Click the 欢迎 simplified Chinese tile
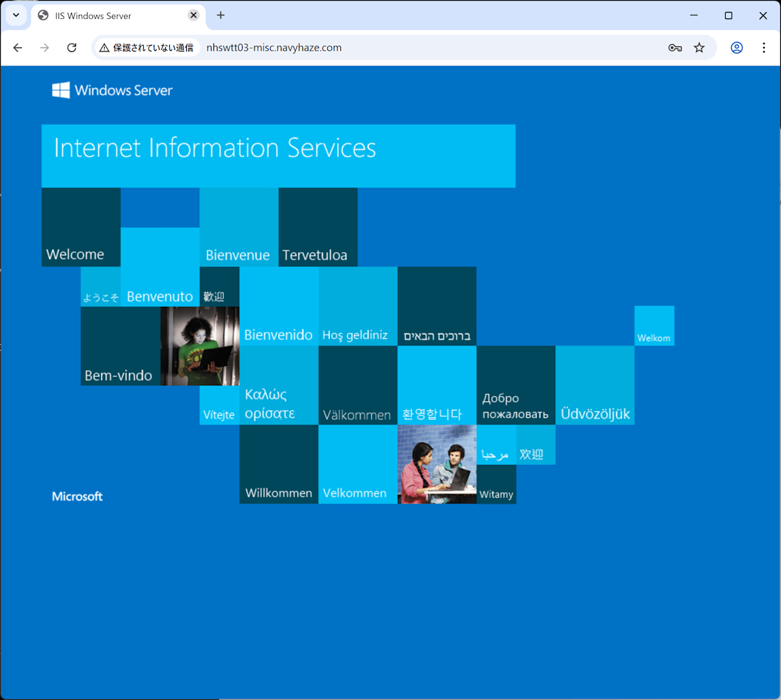This screenshot has height=700, width=781. pos(536,445)
